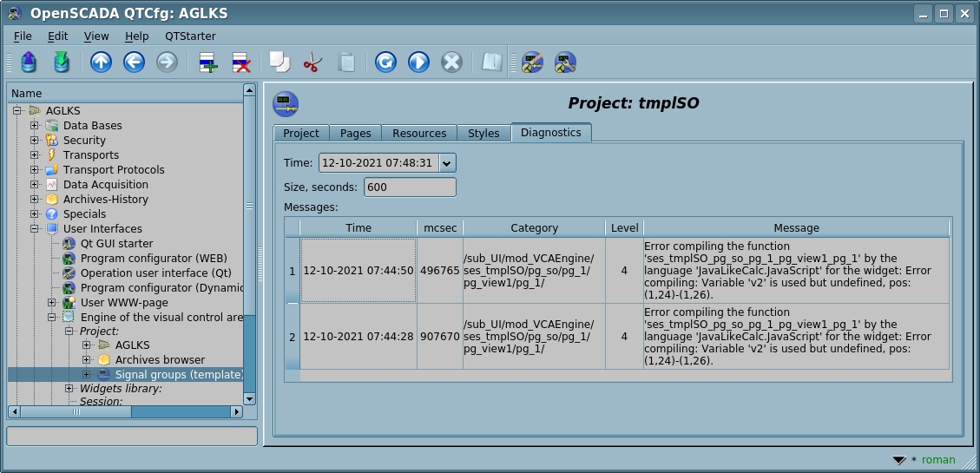Click the tmplSO project icon beside the title

click(x=286, y=104)
